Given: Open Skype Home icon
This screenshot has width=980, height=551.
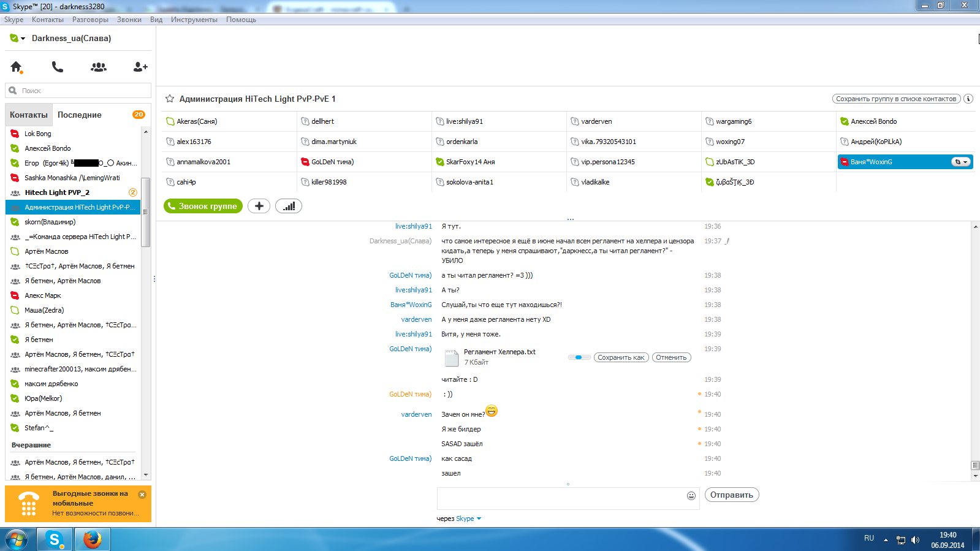Looking at the screenshot, I should [17, 67].
